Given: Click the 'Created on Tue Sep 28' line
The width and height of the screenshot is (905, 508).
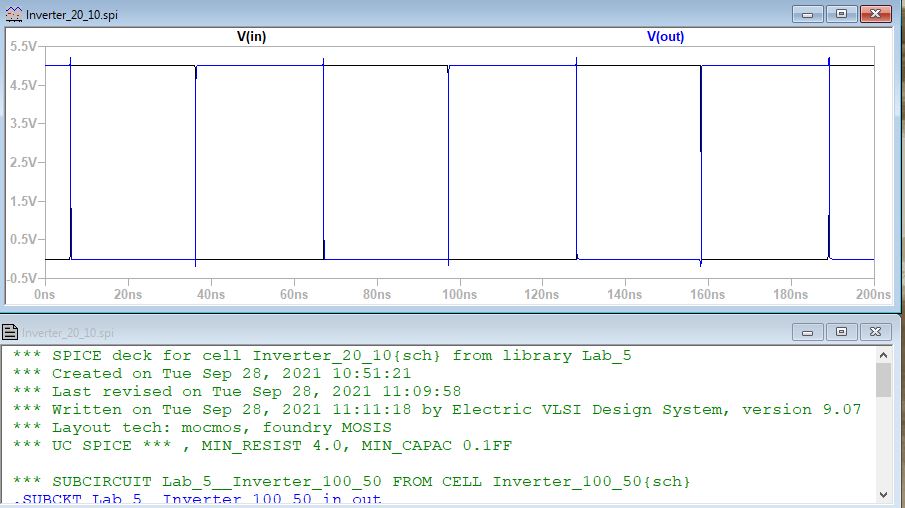Looking at the screenshot, I should [212, 373].
